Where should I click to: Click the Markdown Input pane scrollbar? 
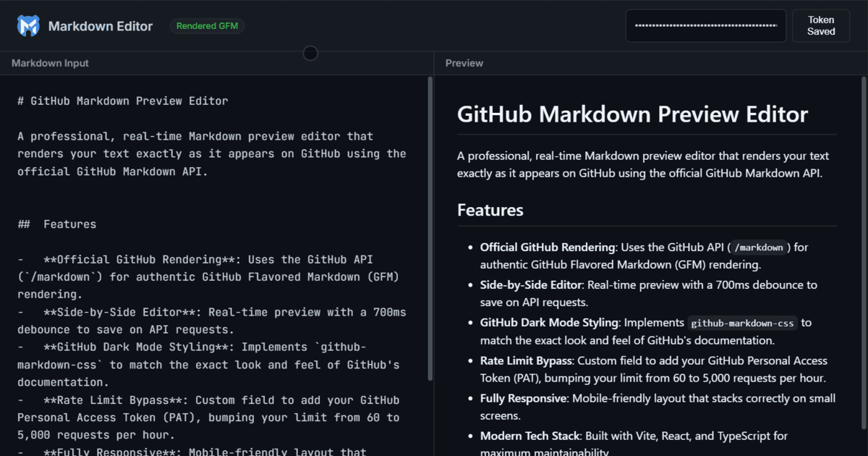tap(430, 229)
